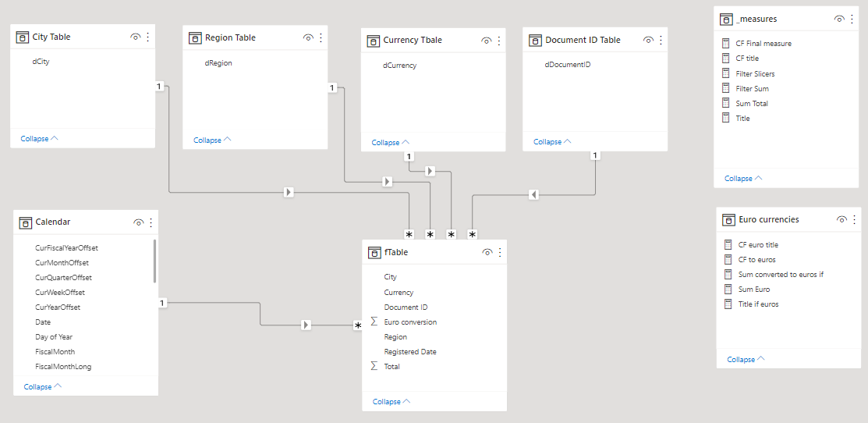Open Calendar table more options menu
The height and width of the screenshot is (423, 868).
151,222
